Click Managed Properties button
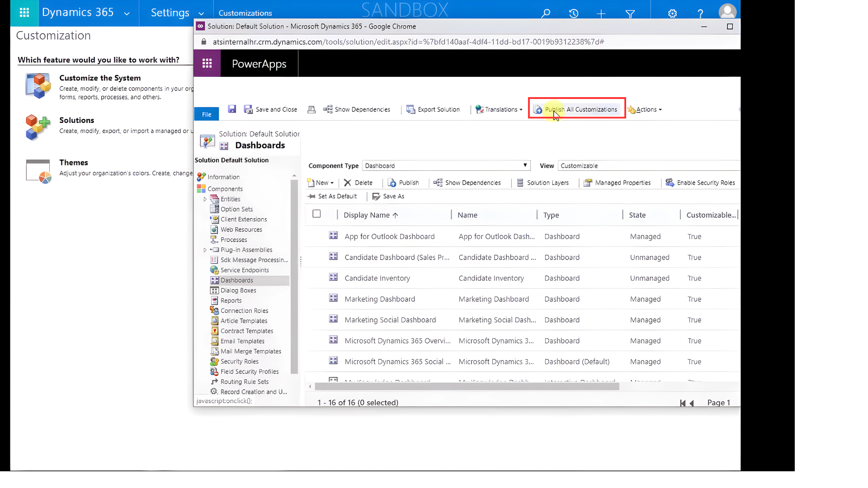 tap(617, 183)
